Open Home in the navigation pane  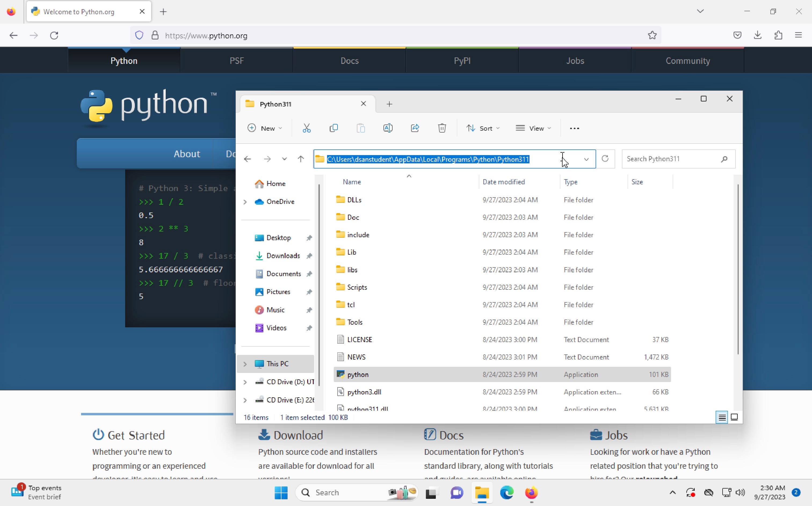pyautogui.click(x=275, y=184)
